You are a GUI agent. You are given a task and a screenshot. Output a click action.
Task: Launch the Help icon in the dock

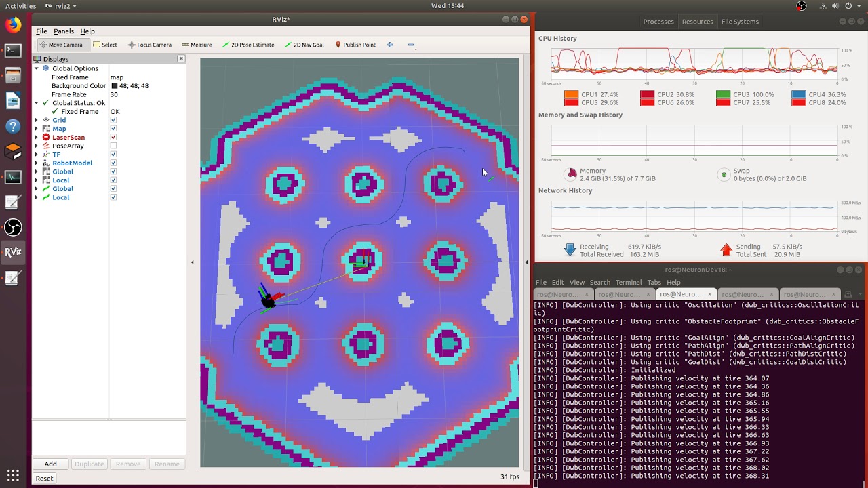13,126
